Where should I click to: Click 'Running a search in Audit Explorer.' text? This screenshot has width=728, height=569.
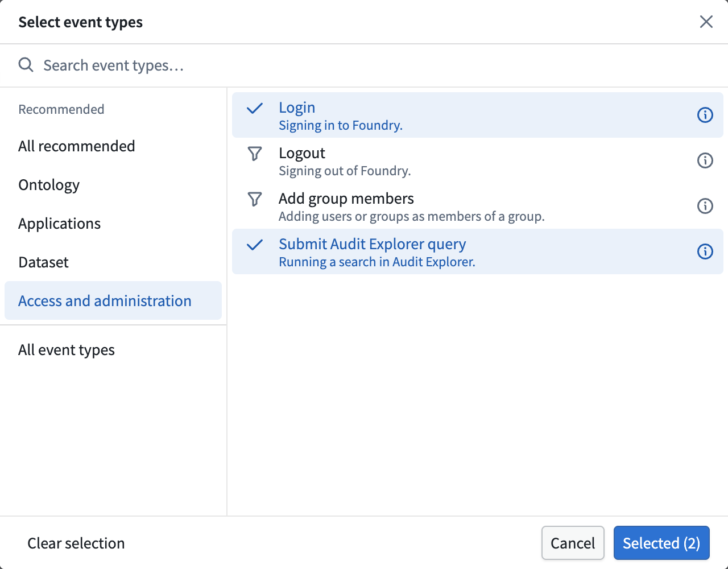click(377, 262)
